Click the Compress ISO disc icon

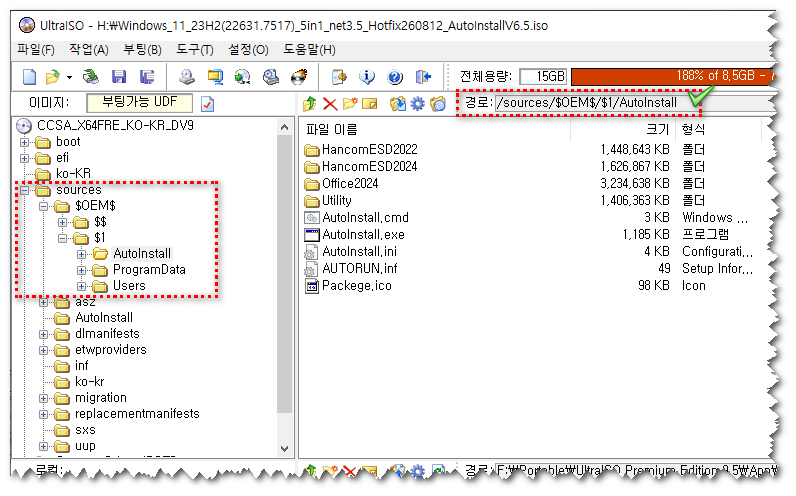click(243, 77)
